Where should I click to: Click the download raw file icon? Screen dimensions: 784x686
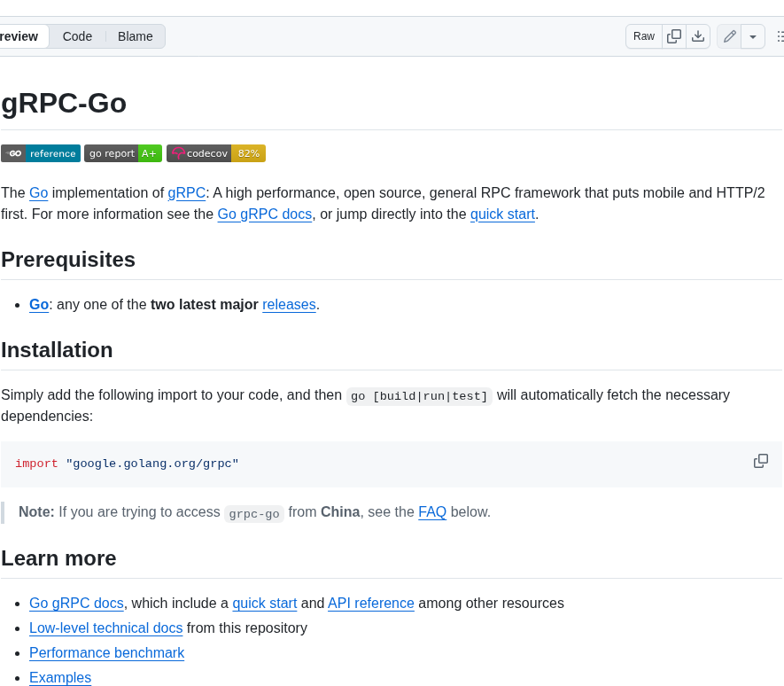click(x=698, y=36)
